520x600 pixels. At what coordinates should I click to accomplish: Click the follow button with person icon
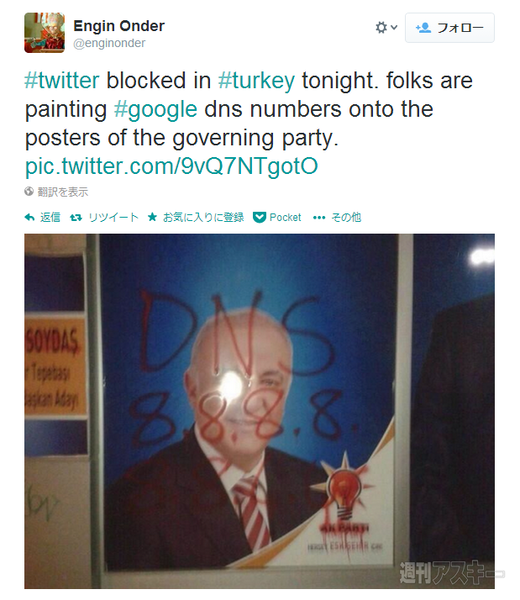click(x=450, y=28)
